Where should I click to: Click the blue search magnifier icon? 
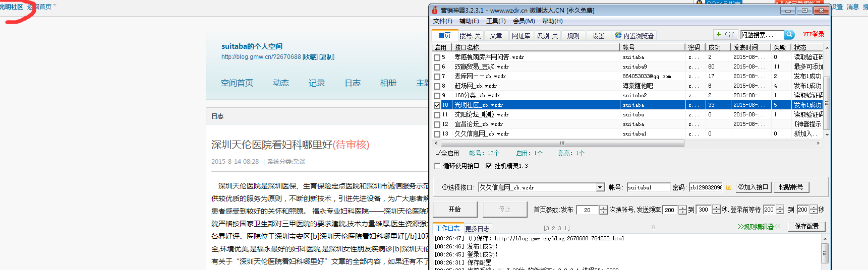click(x=789, y=35)
